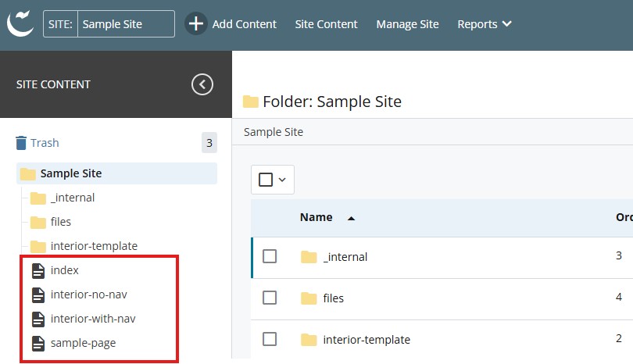The image size is (633, 364).
Task: Open the Reports dropdown menu
Action: [485, 24]
